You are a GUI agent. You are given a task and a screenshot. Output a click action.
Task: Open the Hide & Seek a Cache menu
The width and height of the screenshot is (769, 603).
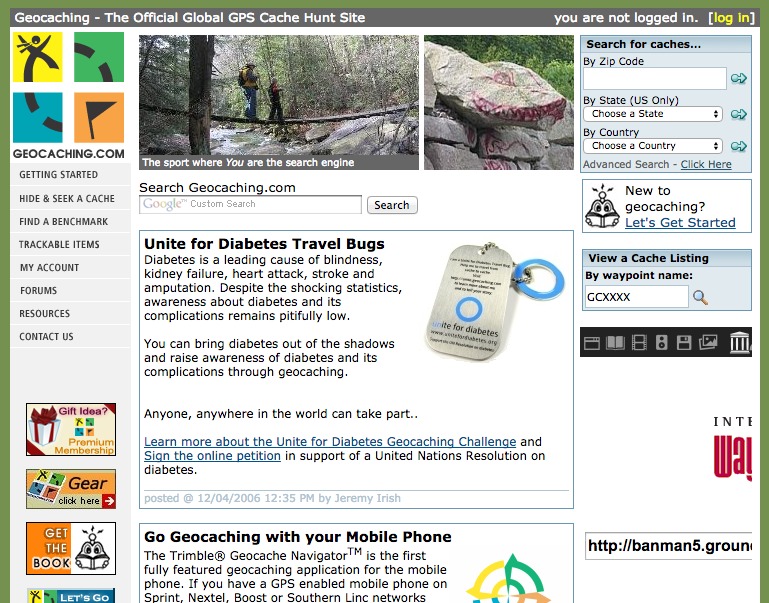67,199
